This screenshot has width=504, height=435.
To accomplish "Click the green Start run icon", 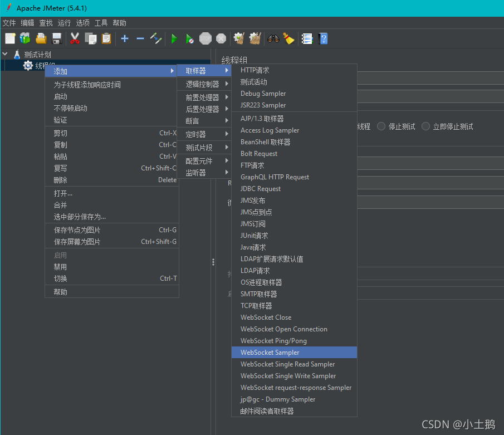I will coord(174,38).
